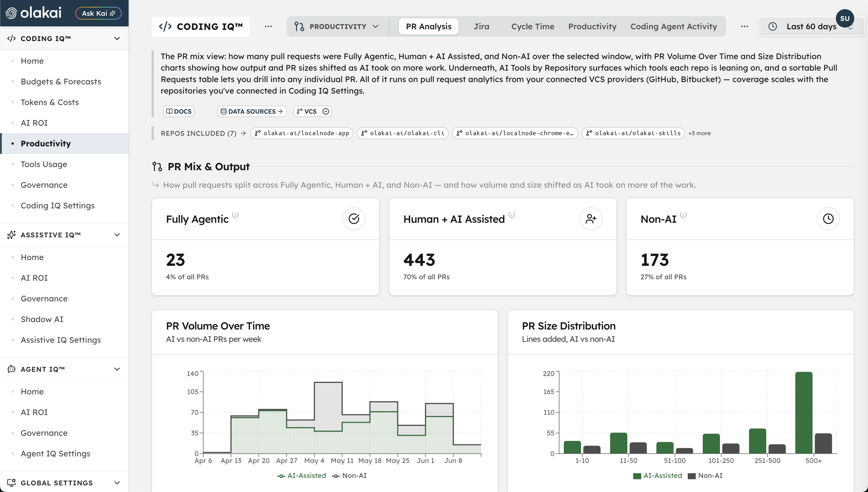Click the Fully Agentic checkmark circle icon

[x=354, y=219]
